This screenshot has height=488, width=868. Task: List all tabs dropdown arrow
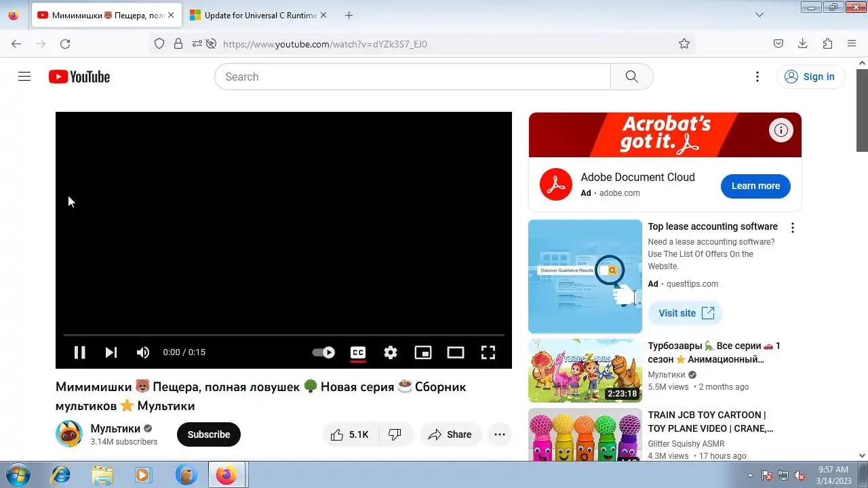759,15
